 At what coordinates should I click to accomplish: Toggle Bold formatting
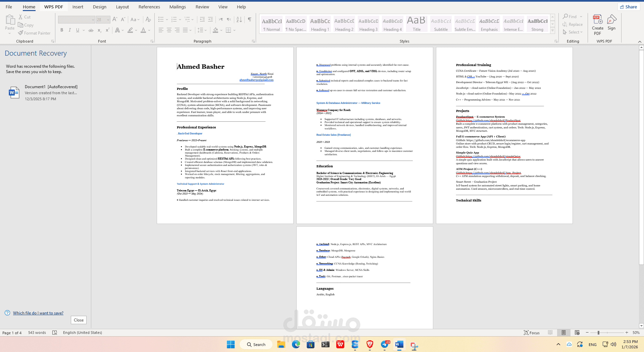(x=62, y=30)
